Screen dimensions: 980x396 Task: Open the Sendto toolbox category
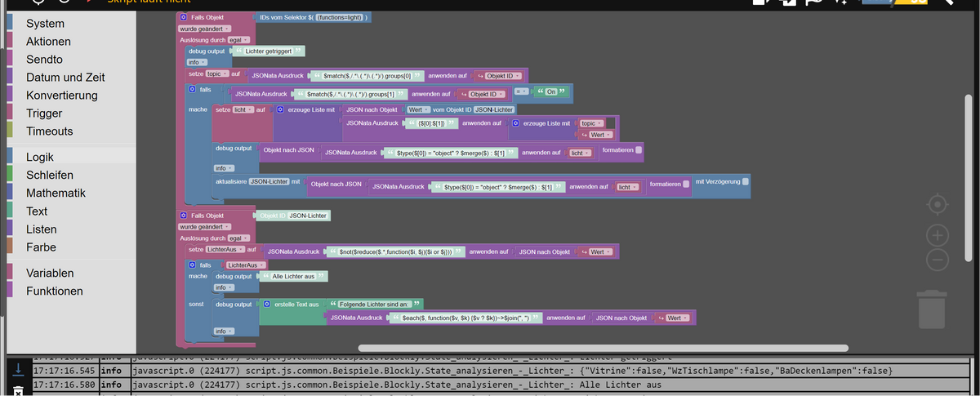[x=44, y=60]
